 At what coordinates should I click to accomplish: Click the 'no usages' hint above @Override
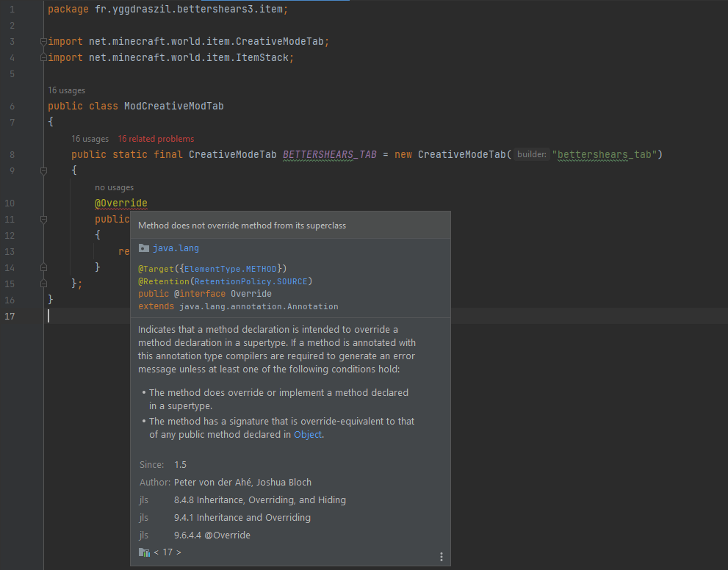(x=114, y=187)
